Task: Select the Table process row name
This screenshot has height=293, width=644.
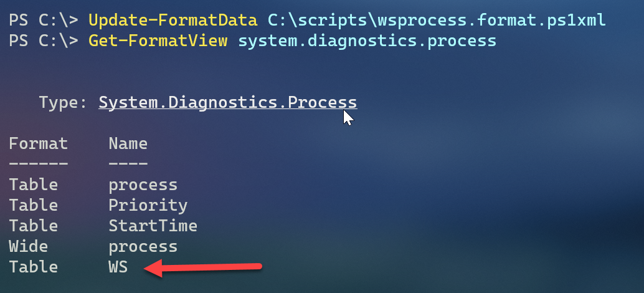Action: [x=143, y=185]
